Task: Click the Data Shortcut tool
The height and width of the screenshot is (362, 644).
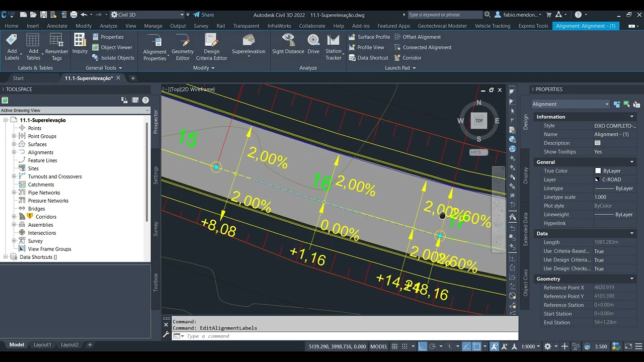Action: 368,58
